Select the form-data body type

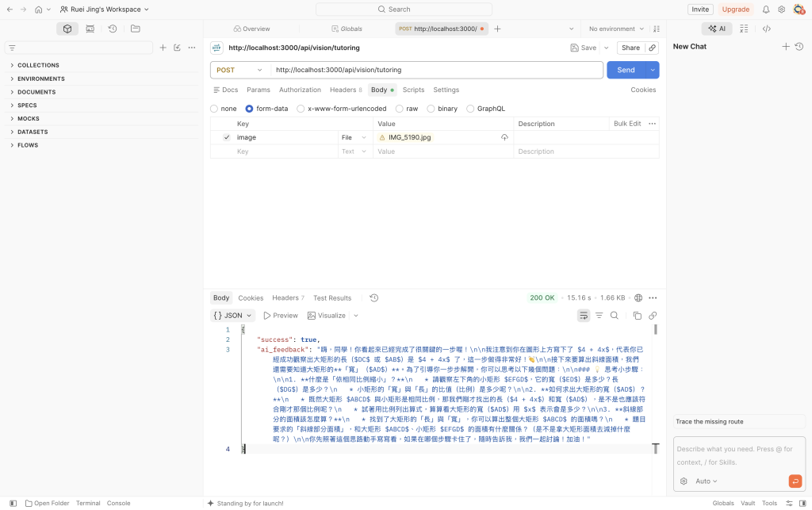[x=249, y=109]
